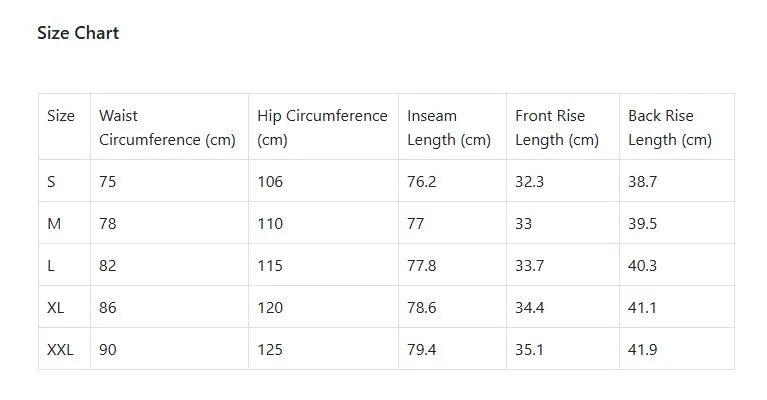Screen dimensions: 767x400
Task: Click the XL size row label
Action: tap(56, 308)
